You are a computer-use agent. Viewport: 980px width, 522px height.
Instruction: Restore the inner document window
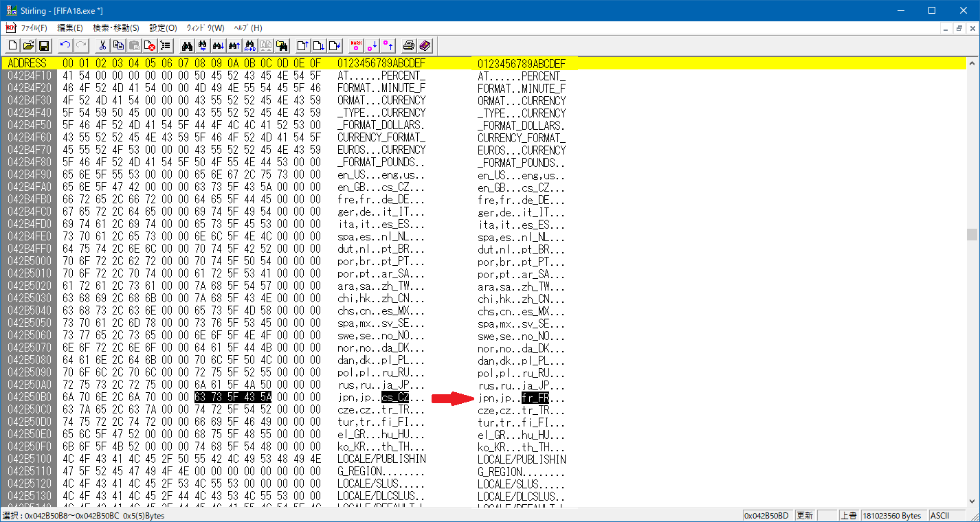click(958, 28)
